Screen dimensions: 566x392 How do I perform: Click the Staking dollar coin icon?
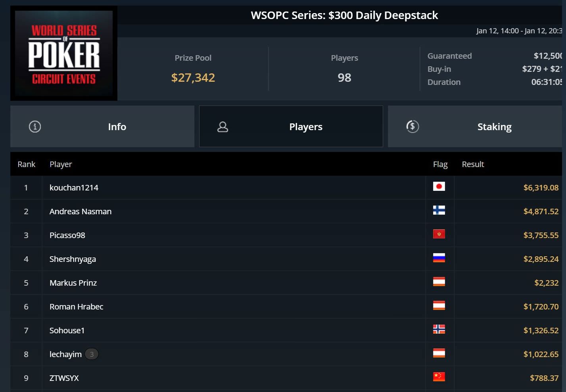coord(413,127)
